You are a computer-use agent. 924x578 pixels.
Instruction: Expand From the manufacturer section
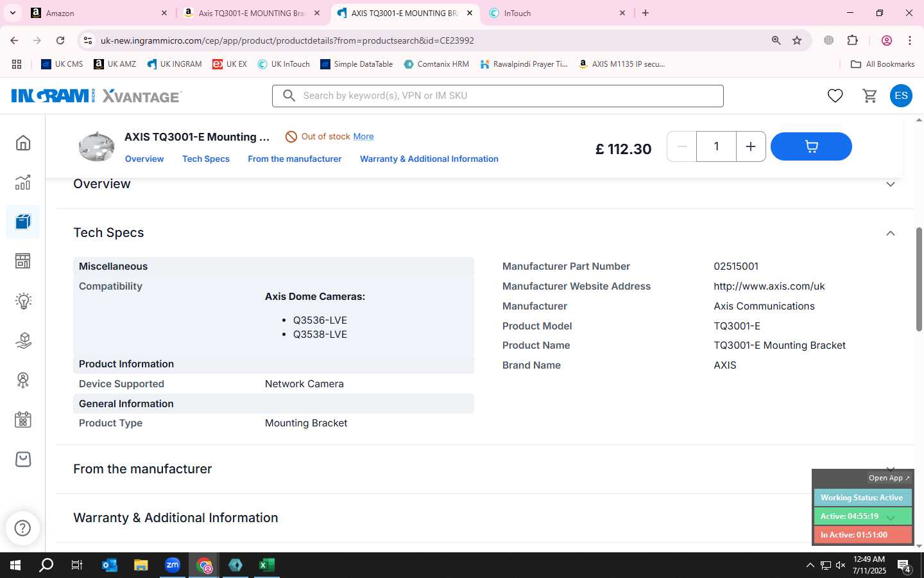[891, 469]
